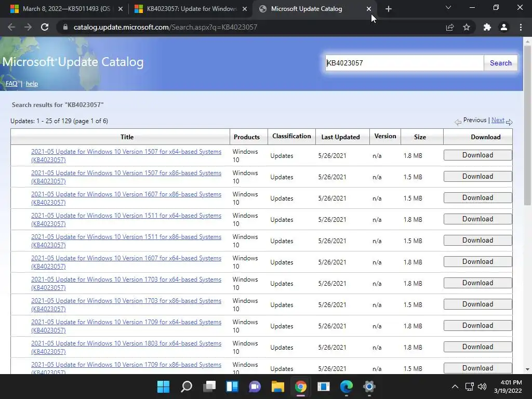Open Microsoft Edge from the taskbar

tap(347, 387)
